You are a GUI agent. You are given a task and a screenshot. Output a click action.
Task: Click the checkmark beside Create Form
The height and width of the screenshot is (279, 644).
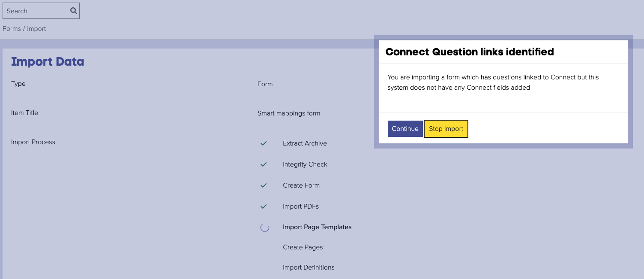(x=264, y=185)
